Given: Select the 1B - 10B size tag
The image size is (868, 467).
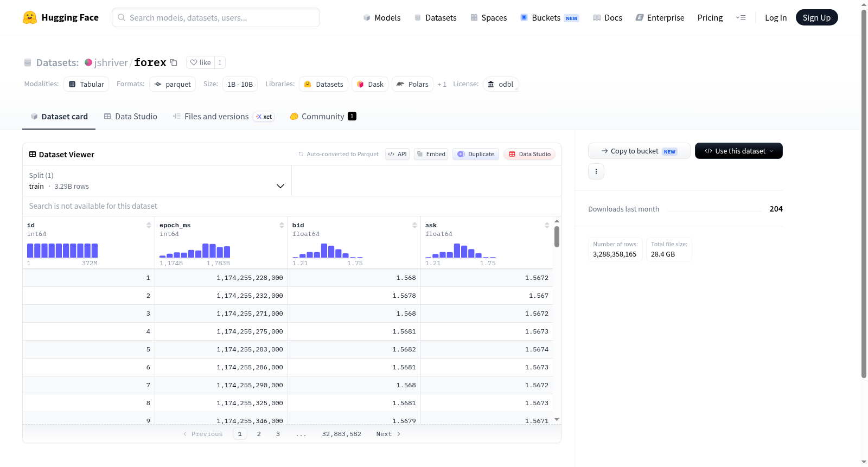Looking at the screenshot, I should pyautogui.click(x=240, y=84).
